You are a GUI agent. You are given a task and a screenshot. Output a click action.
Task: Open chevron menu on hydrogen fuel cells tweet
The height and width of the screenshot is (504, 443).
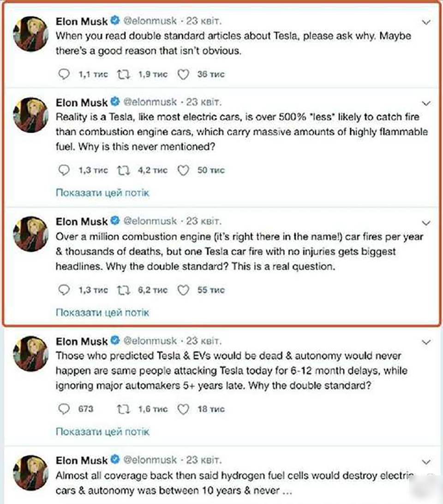pyautogui.click(x=426, y=462)
